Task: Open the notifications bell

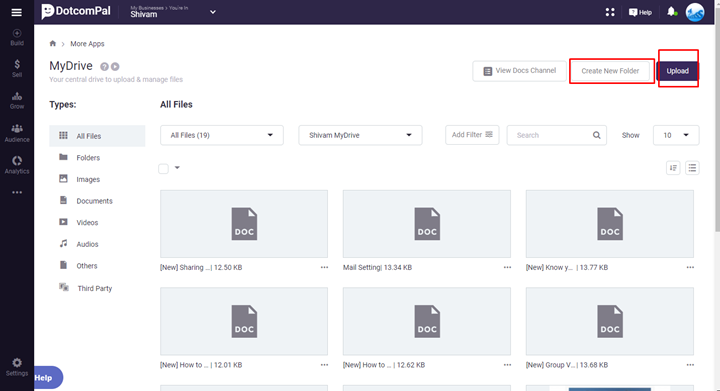Action: pos(671,11)
